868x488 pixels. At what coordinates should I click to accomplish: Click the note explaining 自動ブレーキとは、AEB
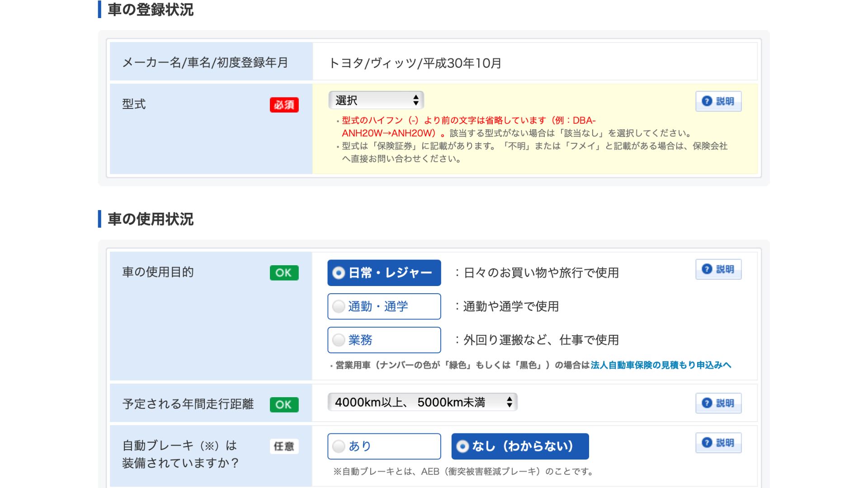[463, 472]
